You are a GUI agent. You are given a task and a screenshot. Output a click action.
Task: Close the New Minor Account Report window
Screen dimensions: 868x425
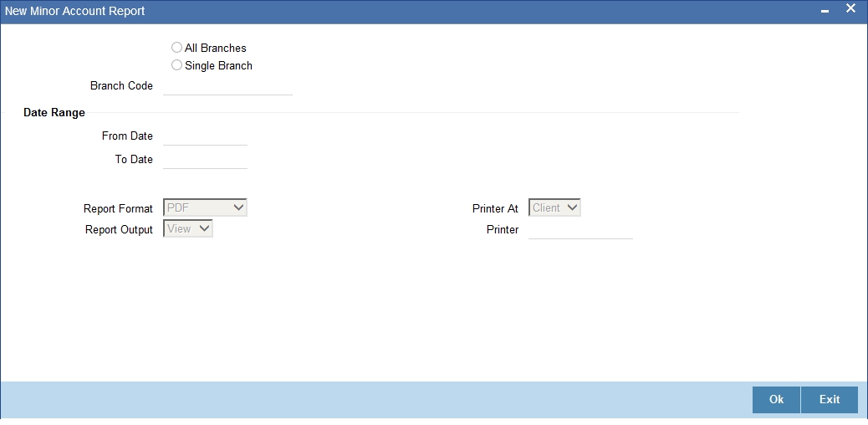[850, 9]
